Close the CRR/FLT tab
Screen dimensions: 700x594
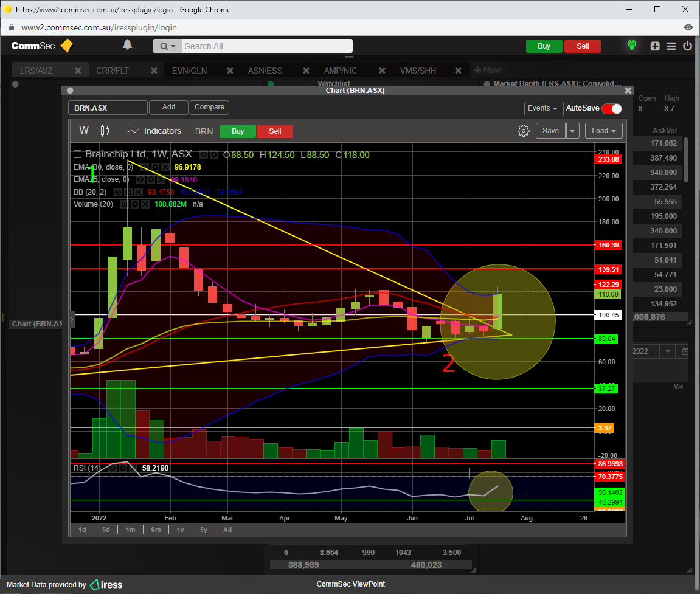(x=154, y=71)
